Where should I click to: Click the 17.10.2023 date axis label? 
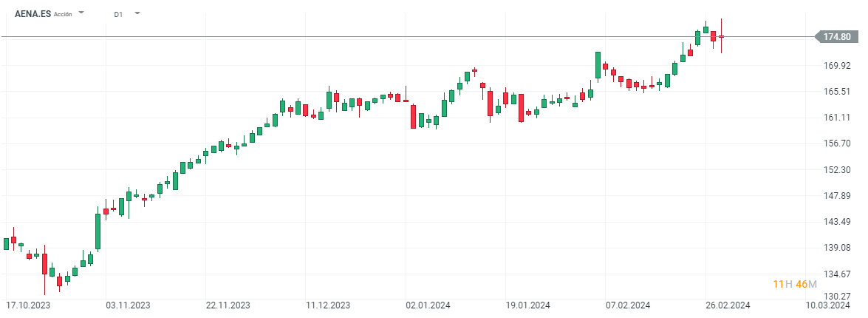[28, 305]
